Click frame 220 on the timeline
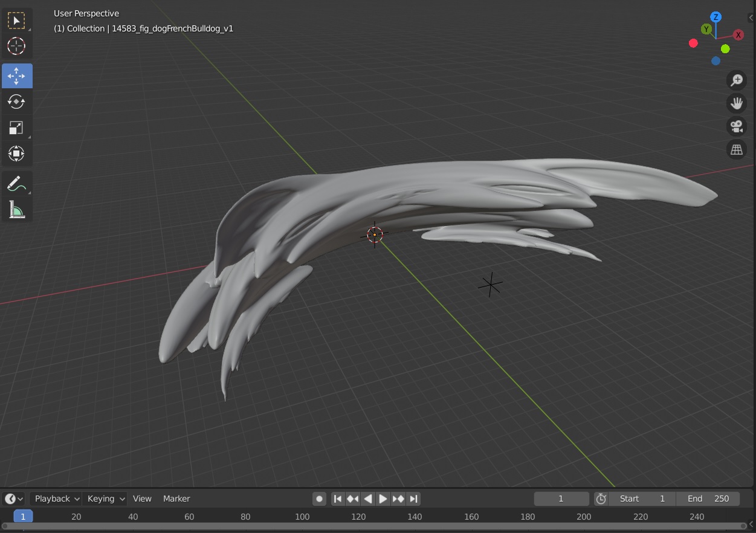This screenshot has width=756, height=533. 641,516
